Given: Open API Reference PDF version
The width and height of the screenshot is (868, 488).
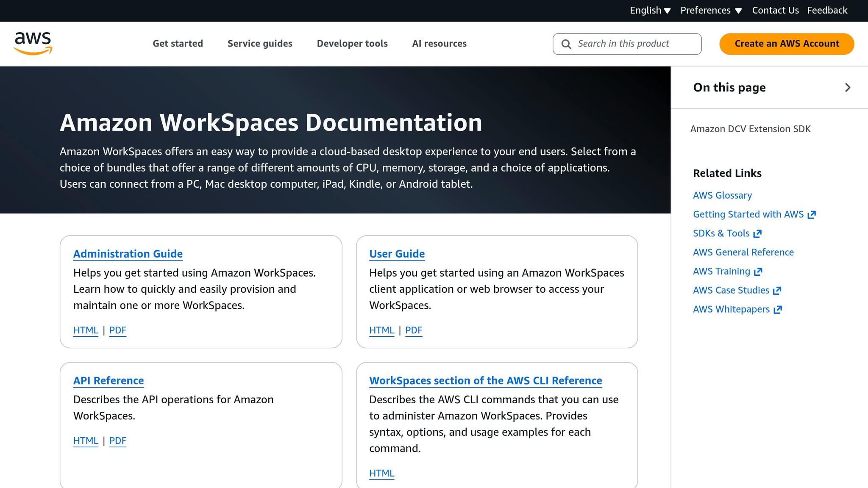Looking at the screenshot, I should click(118, 441).
